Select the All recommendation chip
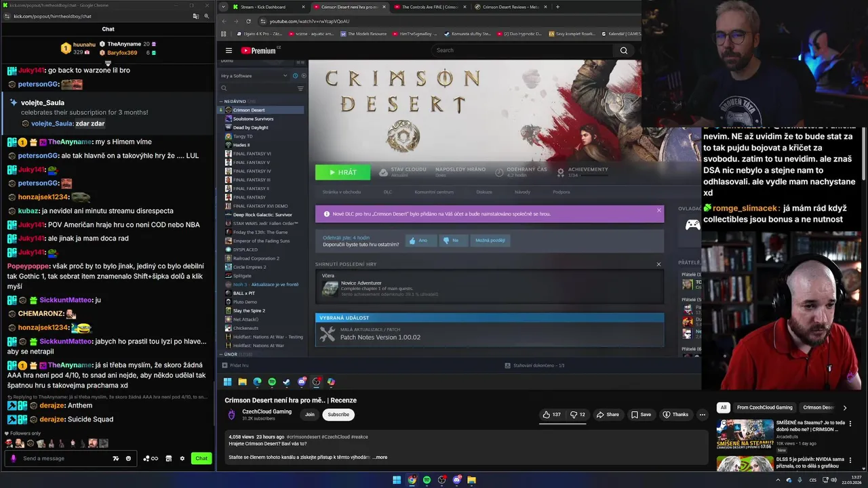868x488 pixels. pyautogui.click(x=724, y=407)
